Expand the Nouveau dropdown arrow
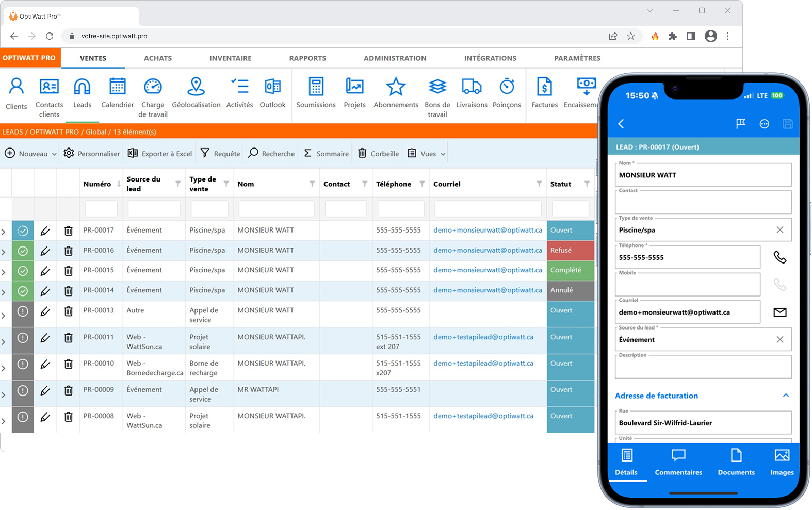Screen dimensions: 812x510 [x=54, y=154]
